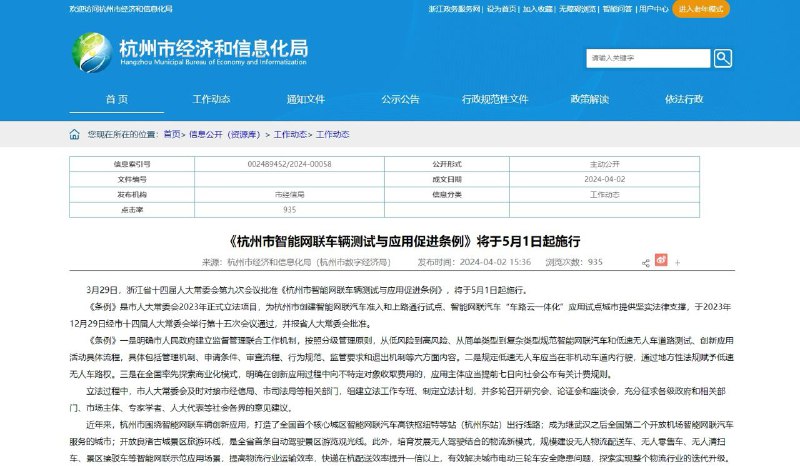Click the 信息公开（资源库） breadcrumb link
The height and width of the screenshot is (466, 800).
[224, 134]
